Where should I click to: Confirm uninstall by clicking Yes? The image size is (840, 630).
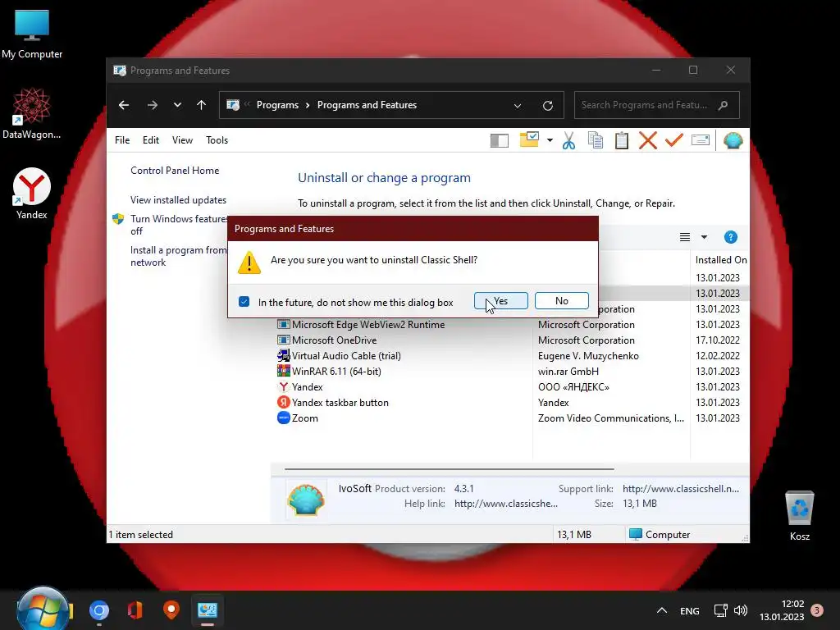[x=501, y=301]
